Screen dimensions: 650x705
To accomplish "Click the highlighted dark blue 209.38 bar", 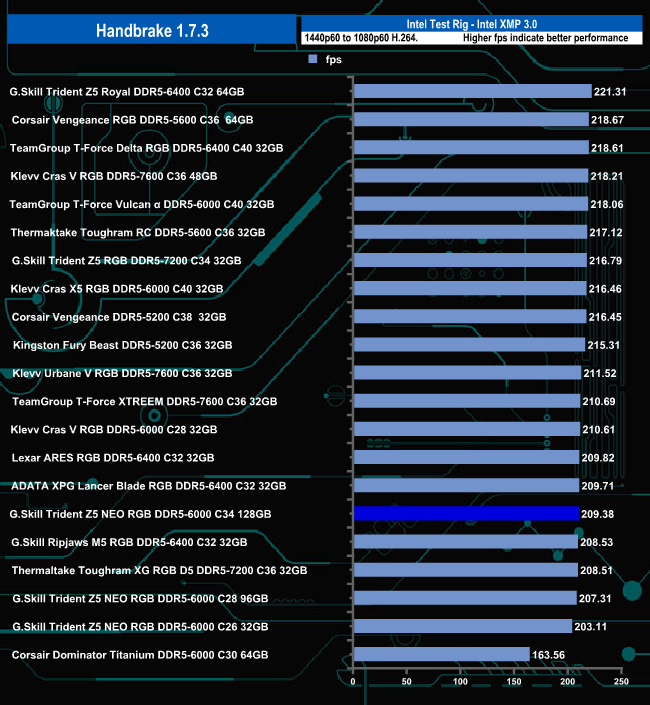I will (466, 513).
